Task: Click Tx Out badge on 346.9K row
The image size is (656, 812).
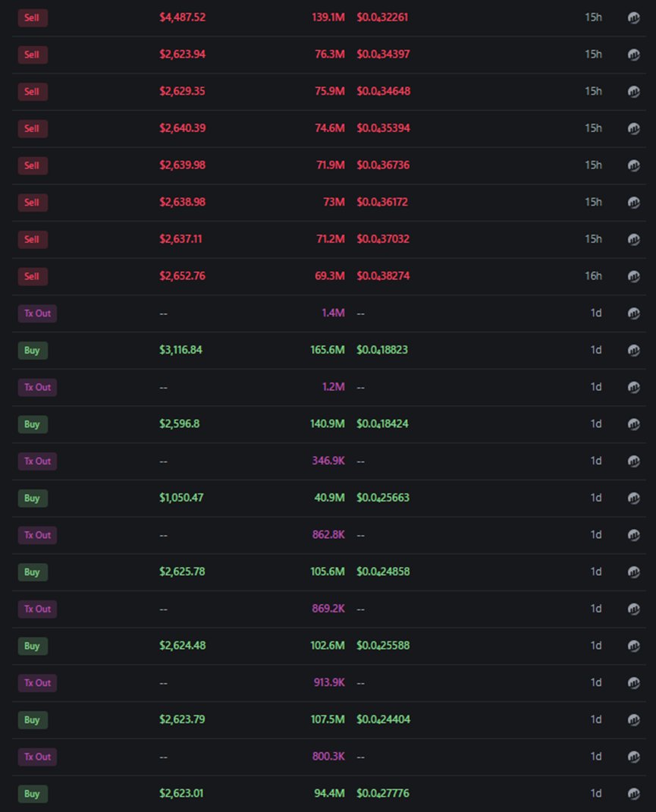Action: click(x=37, y=461)
